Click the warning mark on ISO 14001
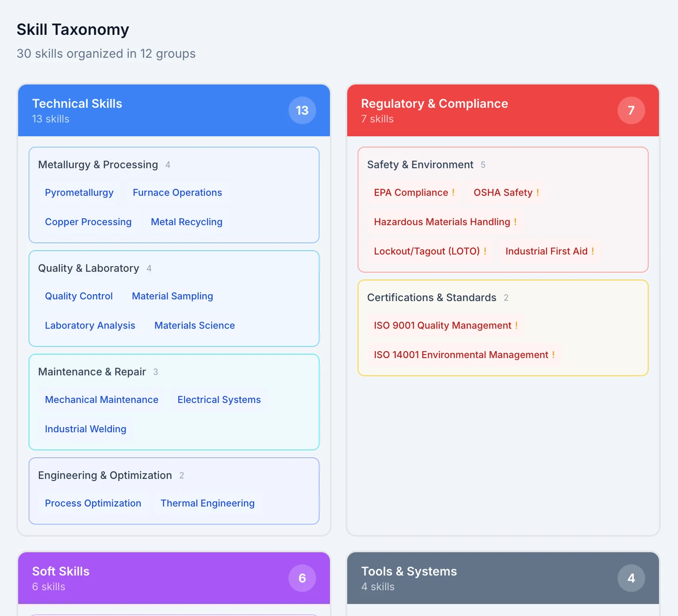 [553, 355]
